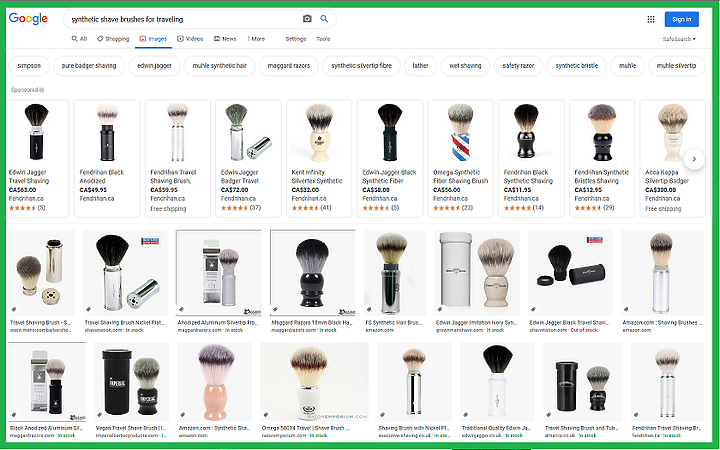Select the maggard razors chip
This screenshot has height=450, width=720.
click(289, 66)
